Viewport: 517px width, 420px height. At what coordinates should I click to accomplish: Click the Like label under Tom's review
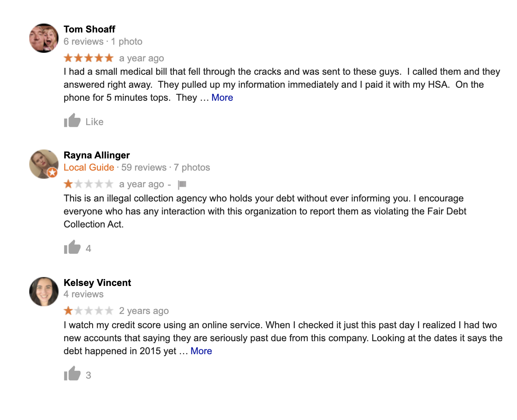point(94,122)
